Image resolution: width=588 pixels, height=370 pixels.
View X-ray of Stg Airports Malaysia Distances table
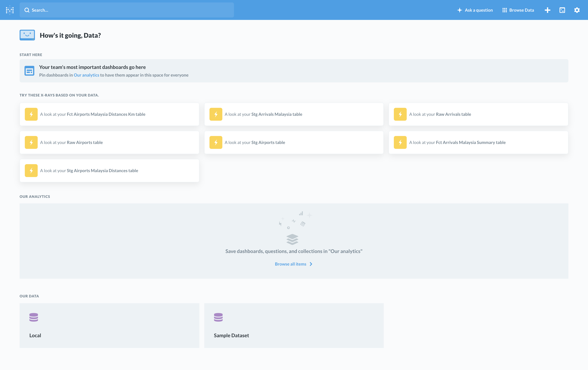click(x=89, y=170)
